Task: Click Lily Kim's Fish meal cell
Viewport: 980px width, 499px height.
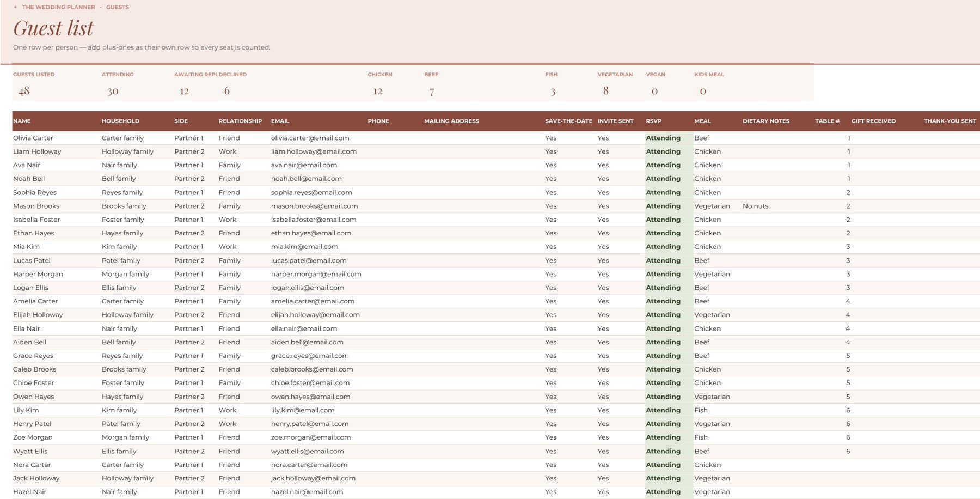Action: coord(701,410)
